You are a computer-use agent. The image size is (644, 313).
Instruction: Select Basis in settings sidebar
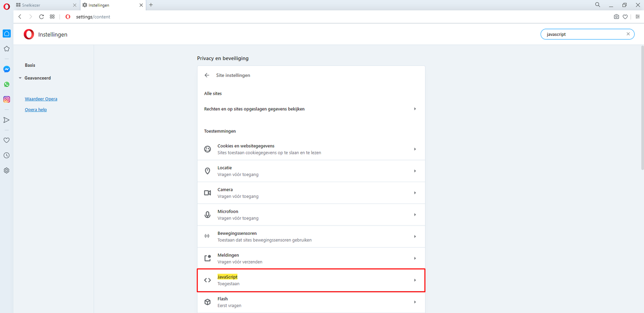(x=30, y=65)
